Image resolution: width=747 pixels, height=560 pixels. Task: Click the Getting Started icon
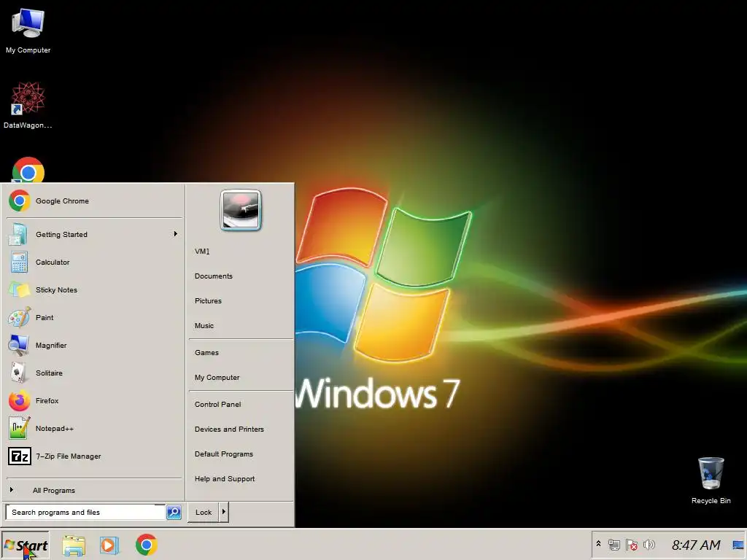[19, 234]
